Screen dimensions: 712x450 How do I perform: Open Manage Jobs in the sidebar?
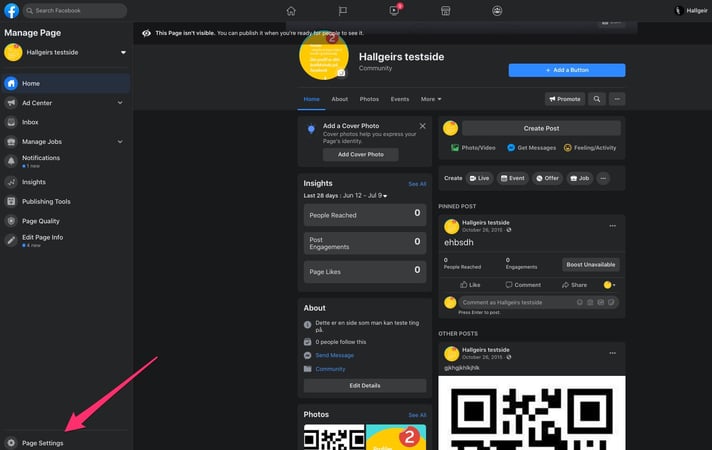click(66, 142)
